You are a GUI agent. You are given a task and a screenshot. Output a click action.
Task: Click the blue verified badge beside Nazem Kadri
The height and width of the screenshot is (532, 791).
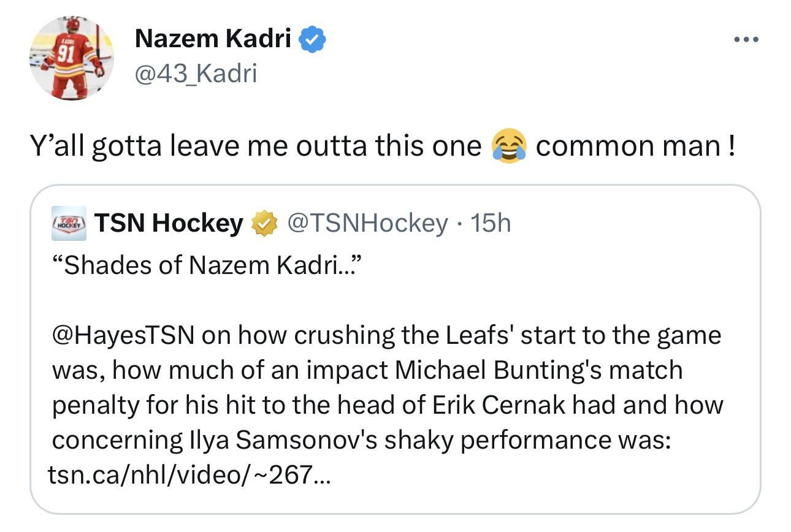(312, 40)
